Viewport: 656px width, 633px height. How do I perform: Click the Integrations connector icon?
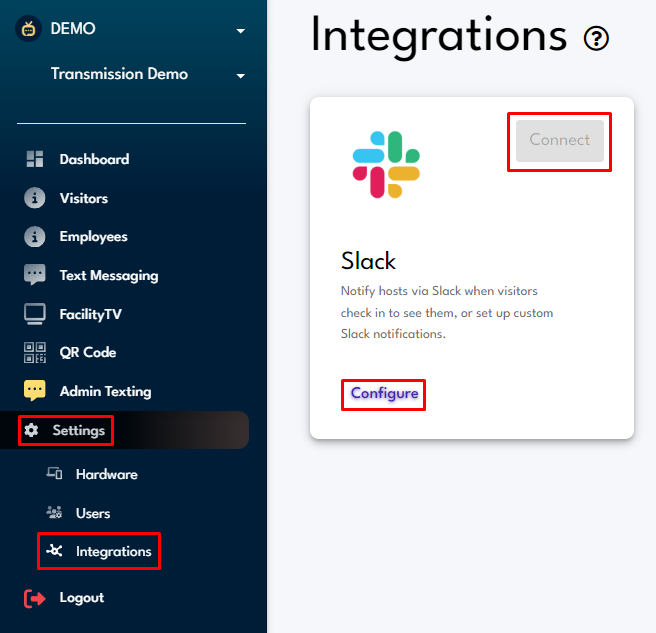tap(54, 551)
